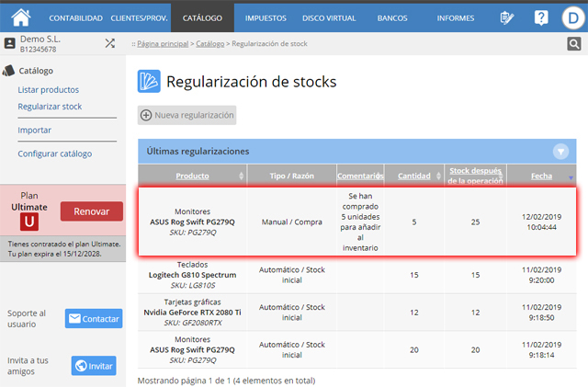588x387 pixels.
Task: Click the Ultimate plan U badge
Action: click(x=29, y=222)
